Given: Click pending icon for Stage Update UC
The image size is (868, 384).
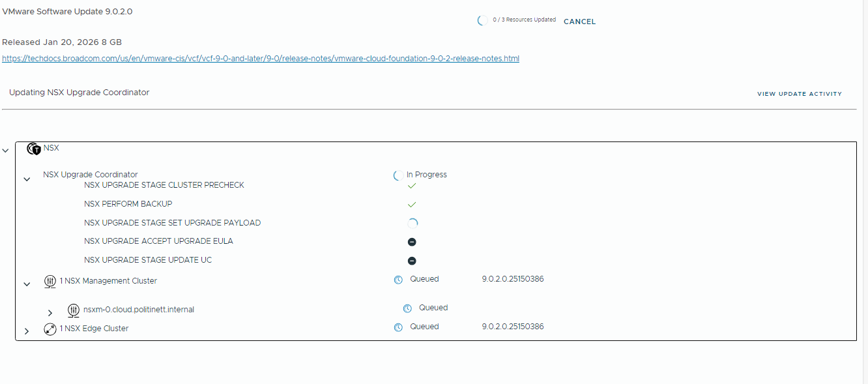Looking at the screenshot, I should pos(412,261).
